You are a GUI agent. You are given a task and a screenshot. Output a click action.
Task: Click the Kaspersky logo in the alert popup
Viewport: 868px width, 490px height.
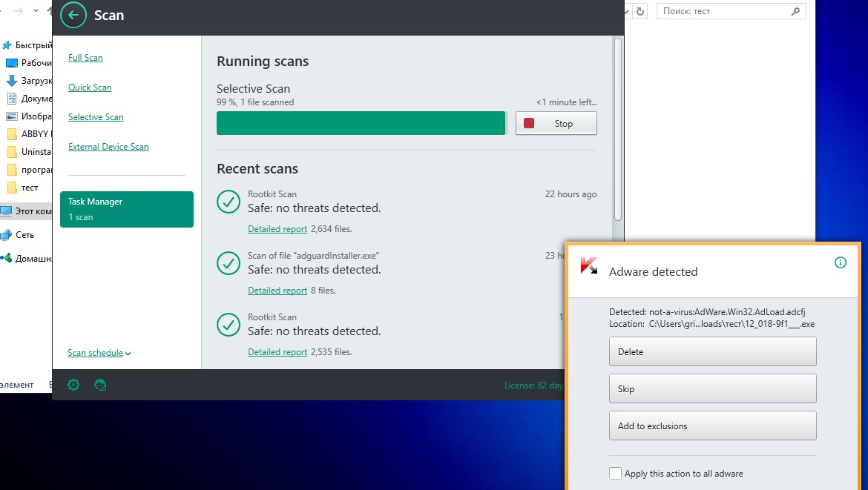(589, 266)
